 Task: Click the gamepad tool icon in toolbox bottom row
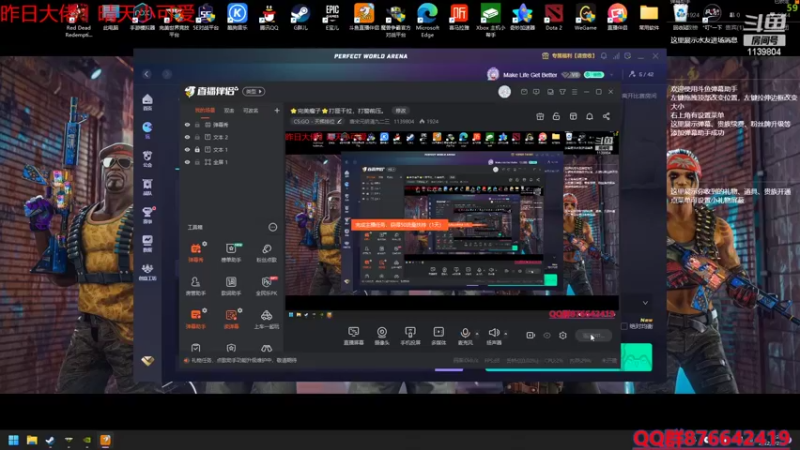click(266, 348)
